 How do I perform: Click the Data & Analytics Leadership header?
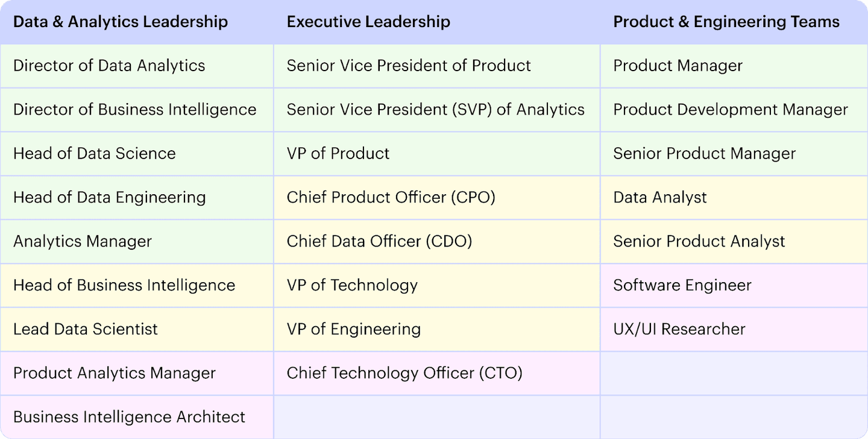(x=121, y=22)
